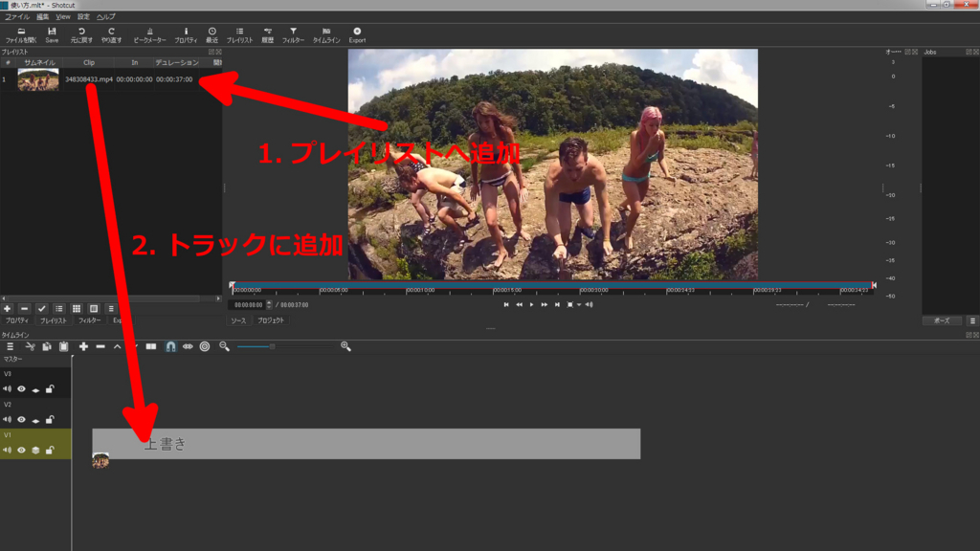Image resolution: width=980 pixels, height=551 pixels.
Task: Mute the V1 track audio
Action: (x=8, y=450)
